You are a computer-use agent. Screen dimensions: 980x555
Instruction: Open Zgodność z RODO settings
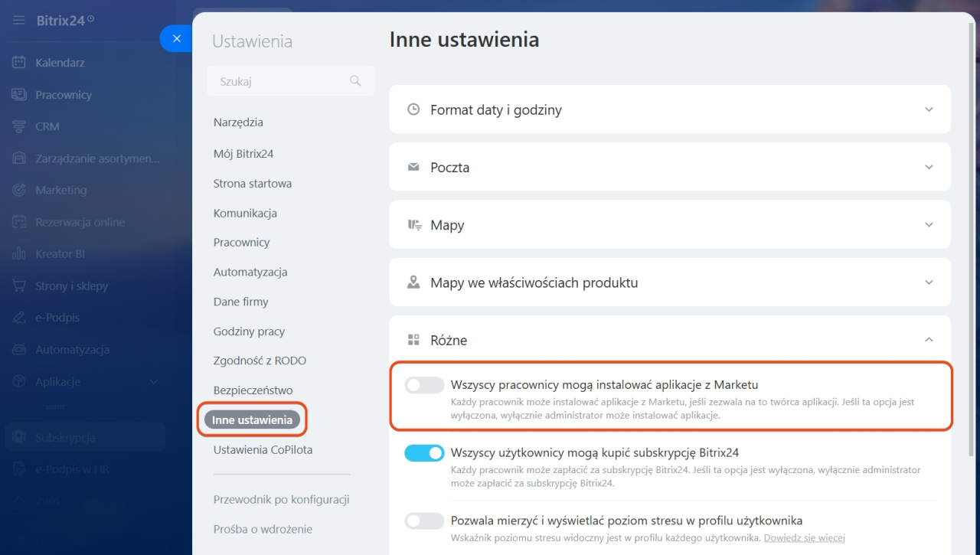tap(260, 361)
